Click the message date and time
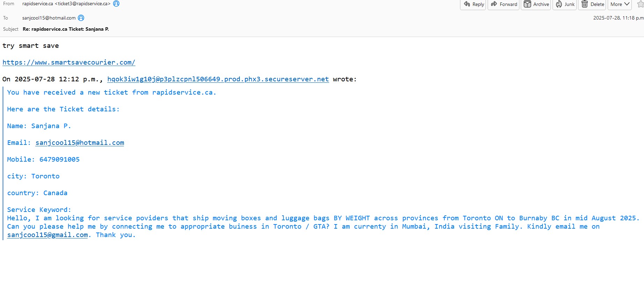 click(x=618, y=18)
